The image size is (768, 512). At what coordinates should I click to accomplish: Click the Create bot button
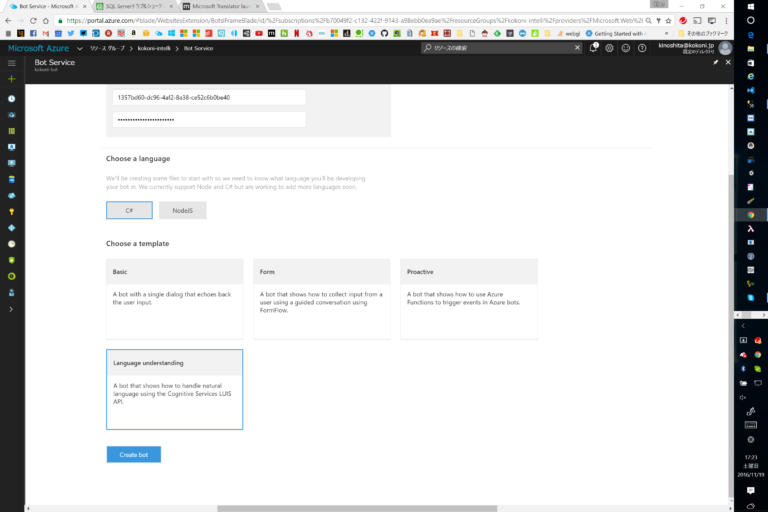[134, 455]
